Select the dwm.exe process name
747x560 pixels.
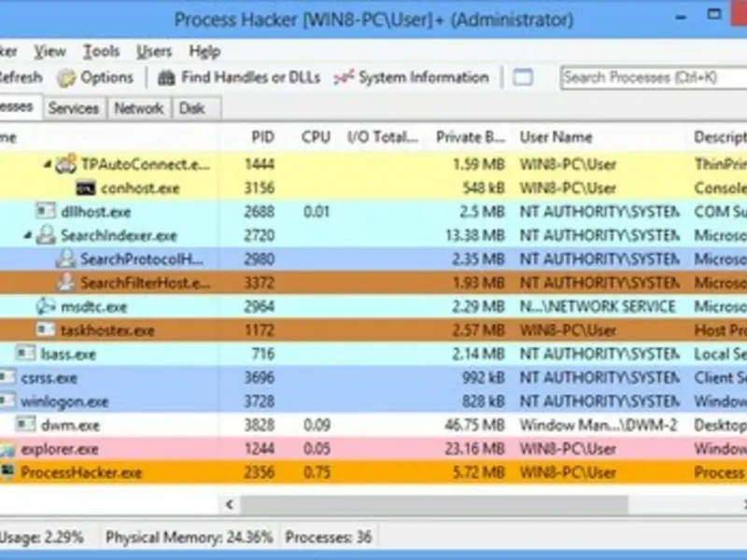pos(71,425)
